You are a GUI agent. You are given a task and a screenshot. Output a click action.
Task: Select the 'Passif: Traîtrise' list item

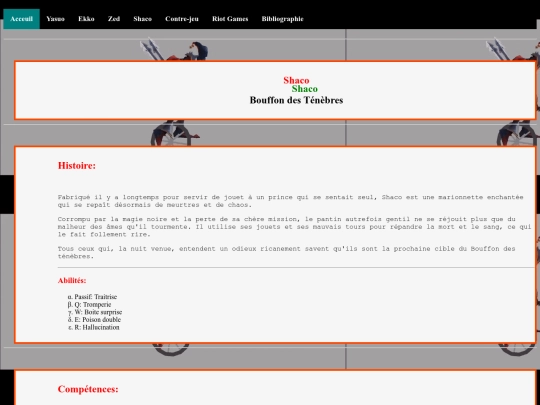pyautogui.click(x=95, y=297)
